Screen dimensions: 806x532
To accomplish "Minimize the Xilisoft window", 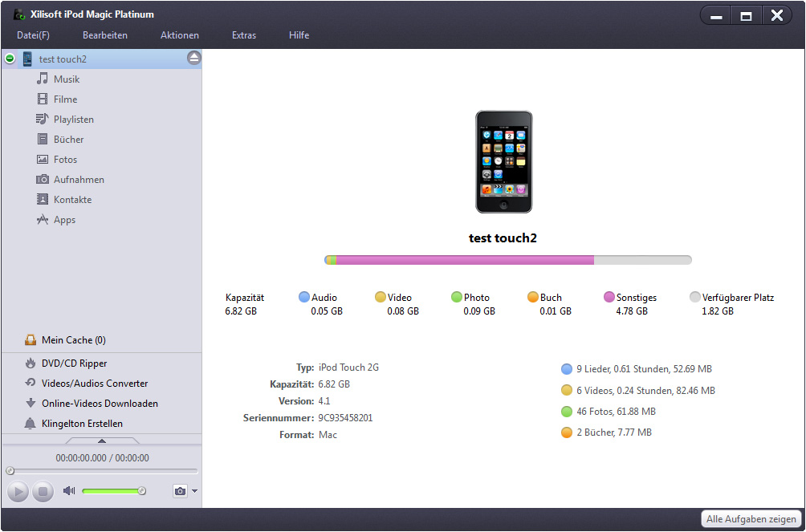I will point(716,16).
